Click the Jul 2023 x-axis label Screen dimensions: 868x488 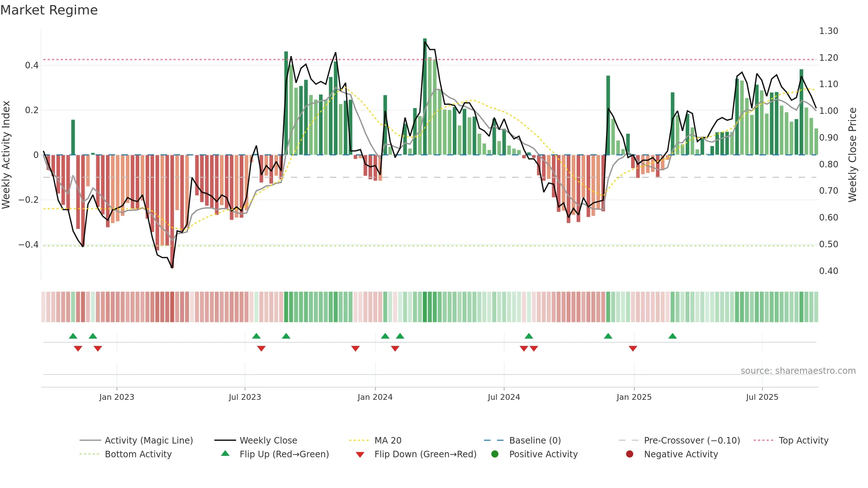245,397
